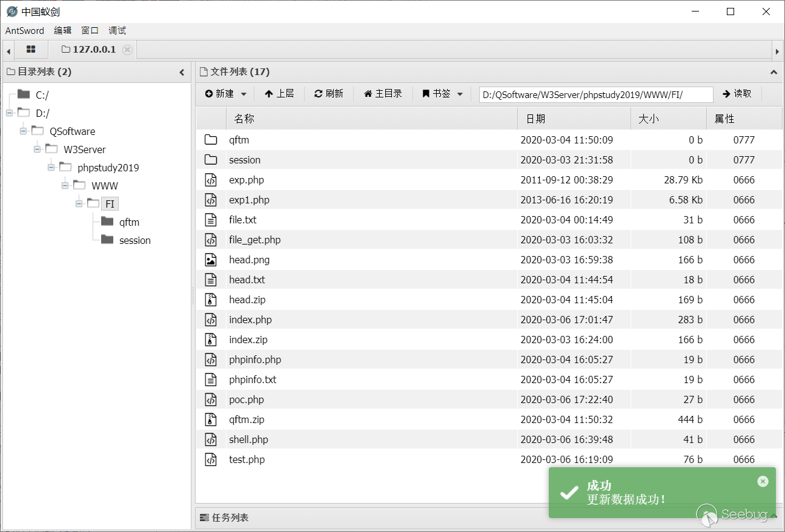Dismiss the 成功 success notification

click(x=763, y=481)
